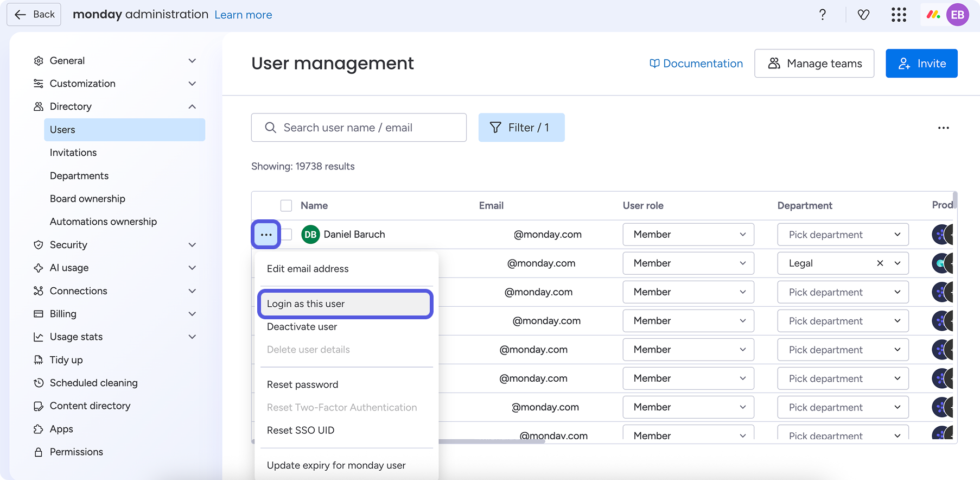Click the Manage teams button

pyautogui.click(x=814, y=64)
